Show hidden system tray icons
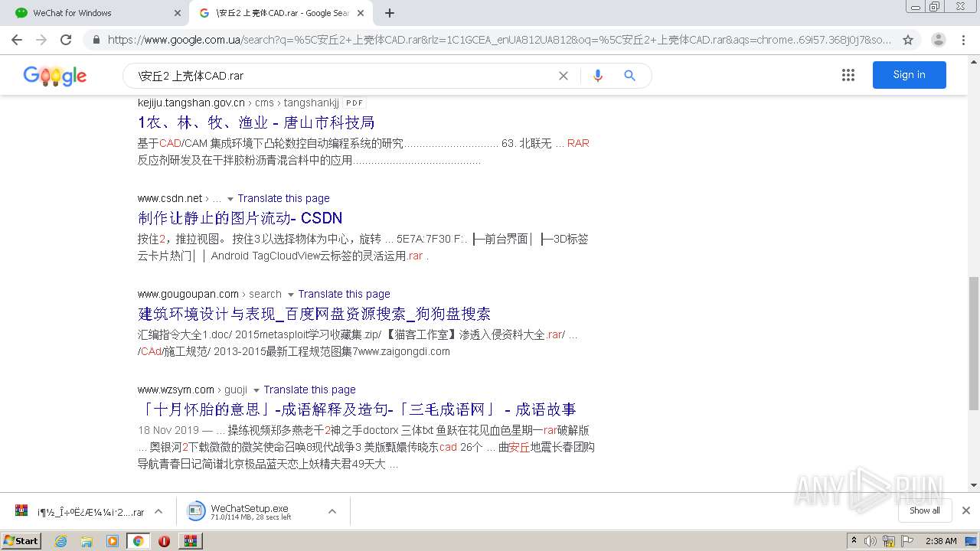This screenshot has width=980, height=551. coord(854,541)
